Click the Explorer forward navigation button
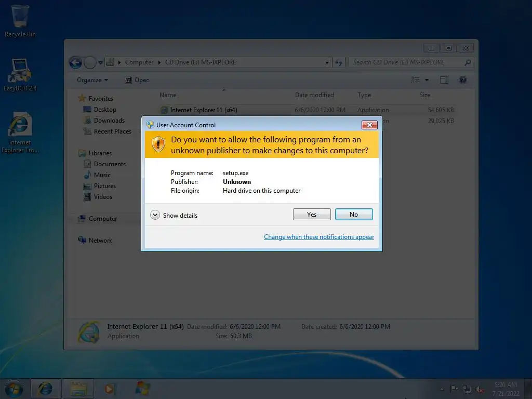 (90, 62)
